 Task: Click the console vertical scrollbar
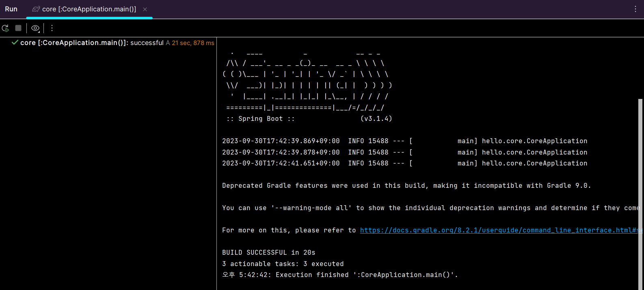tap(640, 194)
